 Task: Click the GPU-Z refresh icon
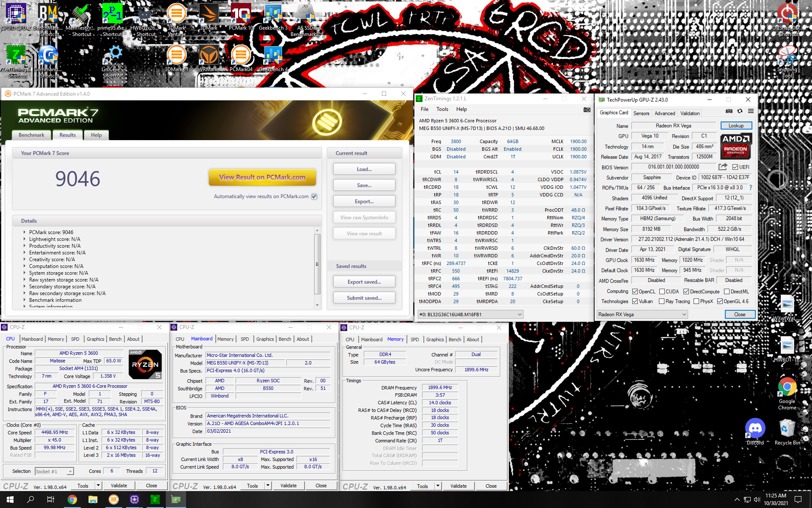(x=740, y=111)
